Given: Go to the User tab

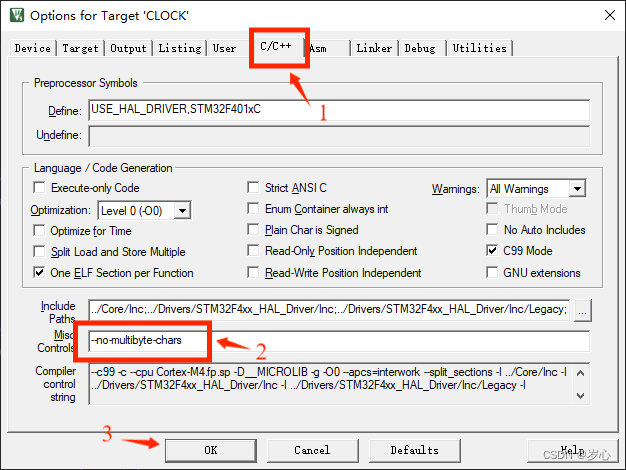Looking at the screenshot, I should tap(224, 48).
